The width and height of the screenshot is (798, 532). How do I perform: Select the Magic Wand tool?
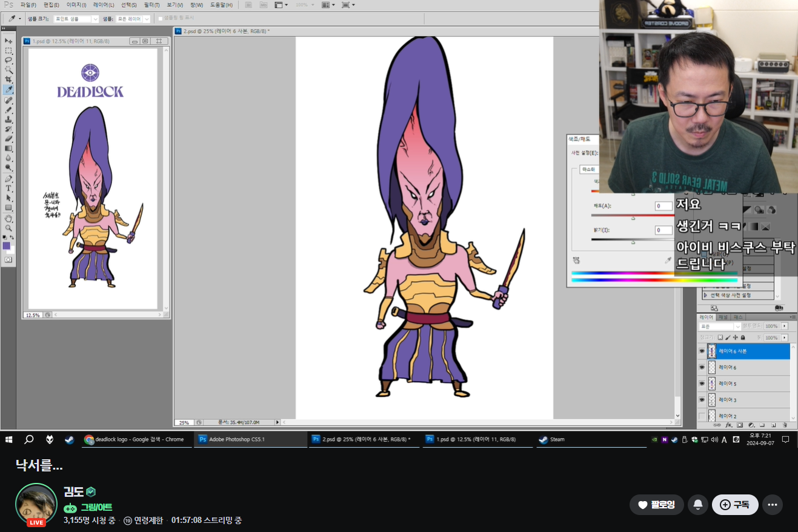tap(8, 70)
